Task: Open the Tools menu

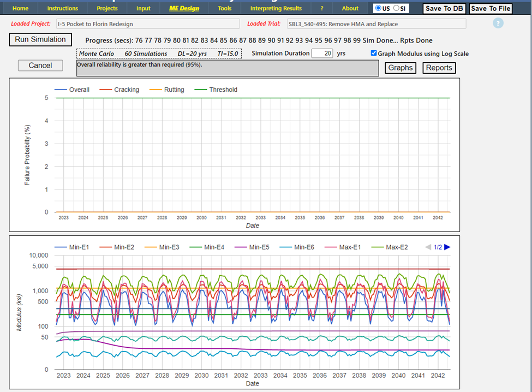Action: coord(224,8)
